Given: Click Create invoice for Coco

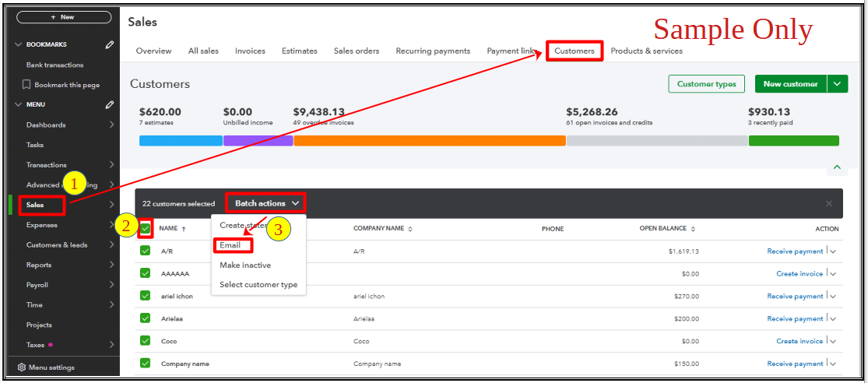Looking at the screenshot, I should [x=800, y=341].
